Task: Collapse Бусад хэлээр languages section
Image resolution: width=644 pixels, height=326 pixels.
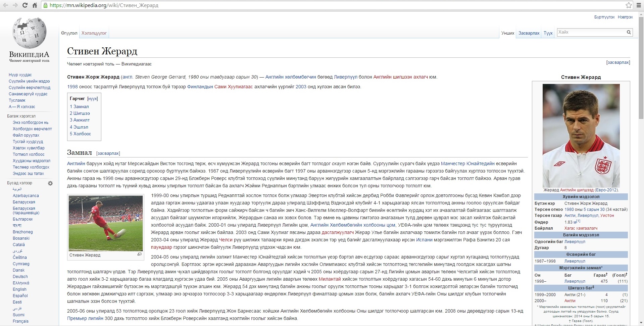Action: tap(20, 183)
